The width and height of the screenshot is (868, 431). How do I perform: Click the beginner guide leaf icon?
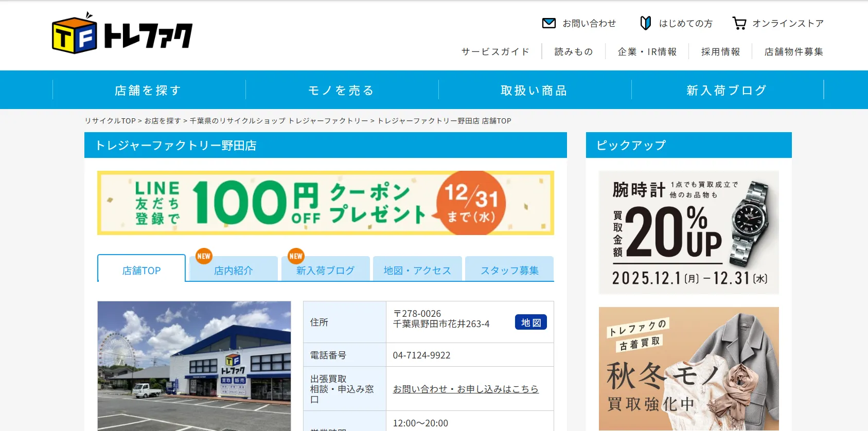pyautogui.click(x=645, y=23)
